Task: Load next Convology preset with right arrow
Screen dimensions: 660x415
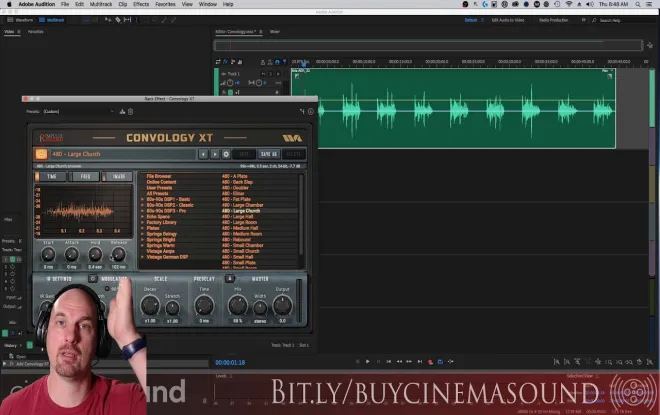Action: coord(215,154)
